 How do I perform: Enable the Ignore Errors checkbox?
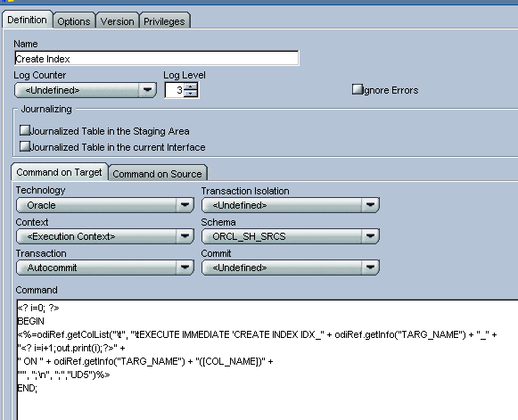pos(358,89)
